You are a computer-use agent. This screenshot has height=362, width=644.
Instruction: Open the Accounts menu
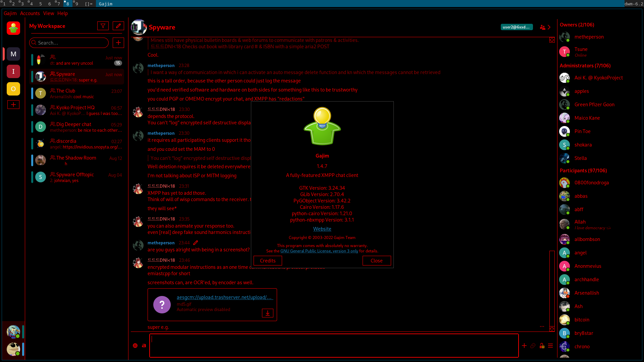click(x=30, y=13)
